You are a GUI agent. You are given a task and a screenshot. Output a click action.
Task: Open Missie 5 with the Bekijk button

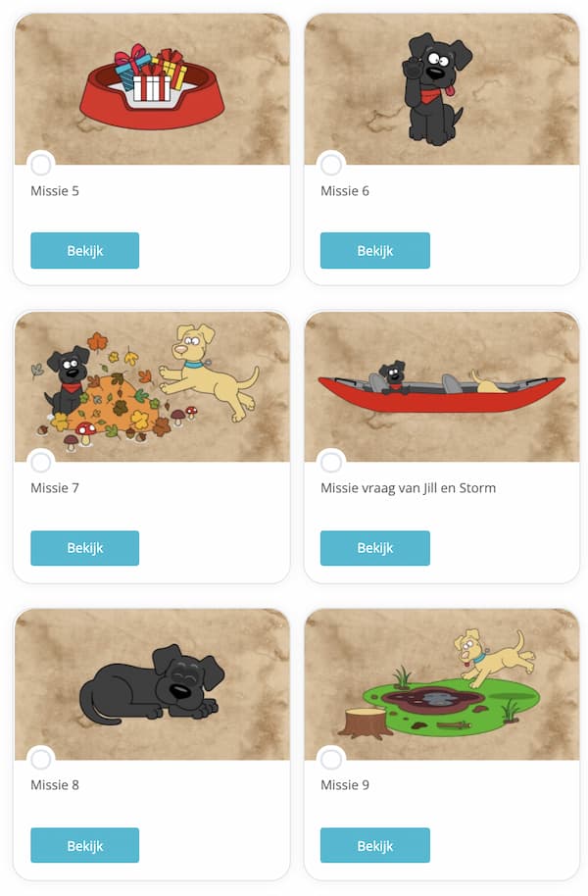pos(84,250)
